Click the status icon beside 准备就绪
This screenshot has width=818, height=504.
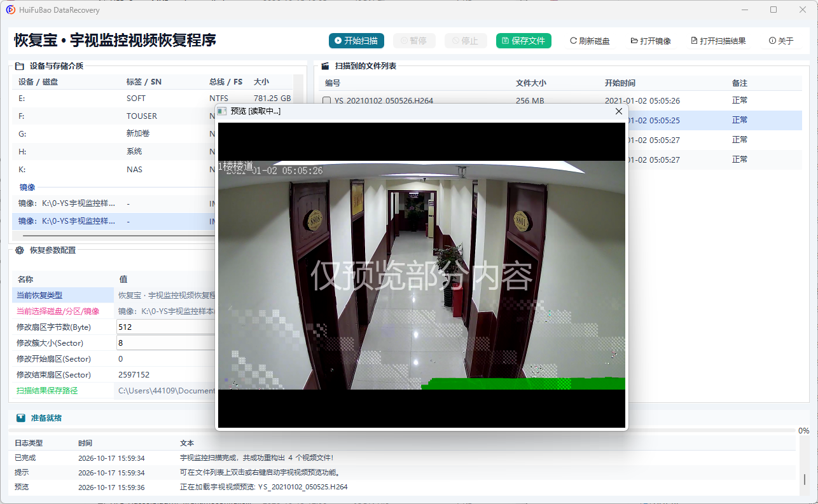(x=21, y=418)
